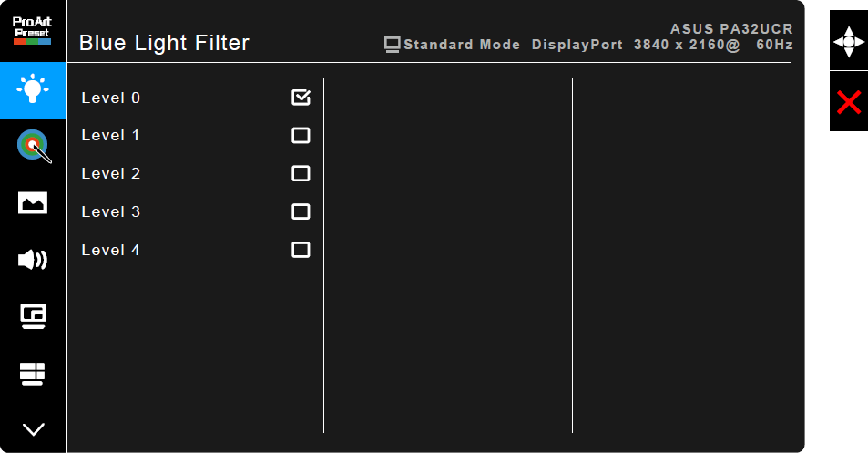The width and height of the screenshot is (868, 453).
Task: Click the DisplayPort input label
Action: 577,45
